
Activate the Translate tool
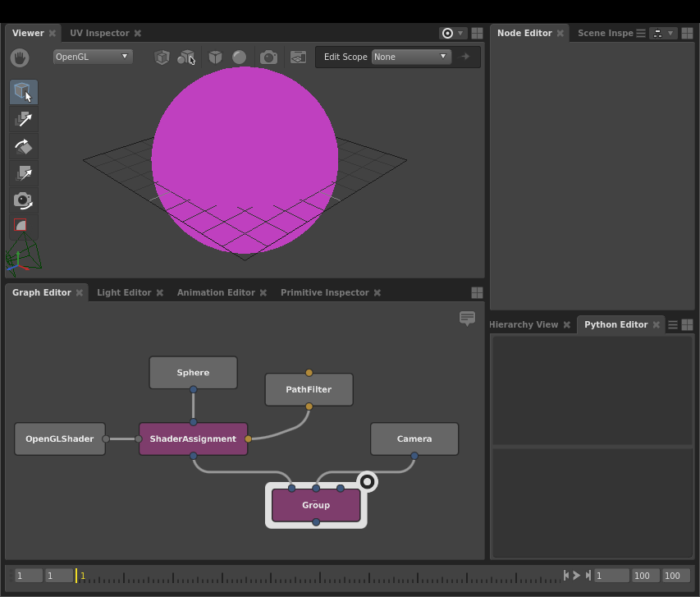[x=23, y=119]
